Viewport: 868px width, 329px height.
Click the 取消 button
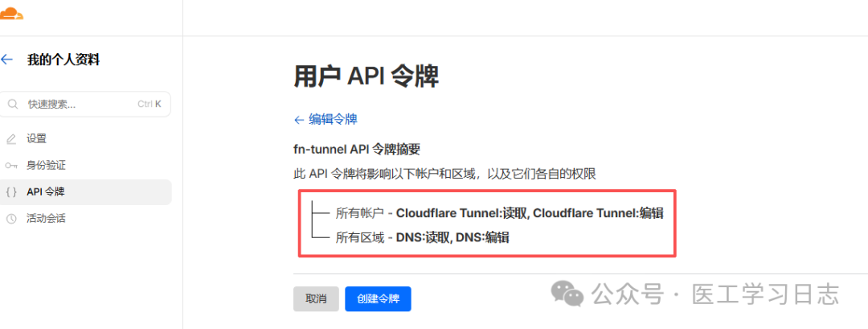point(316,299)
